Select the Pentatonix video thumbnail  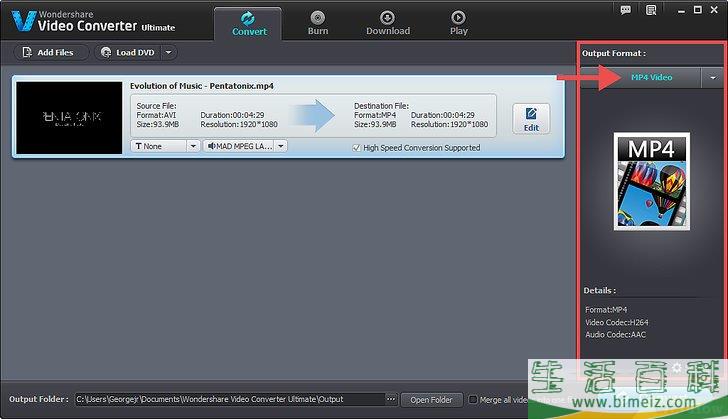(69, 118)
